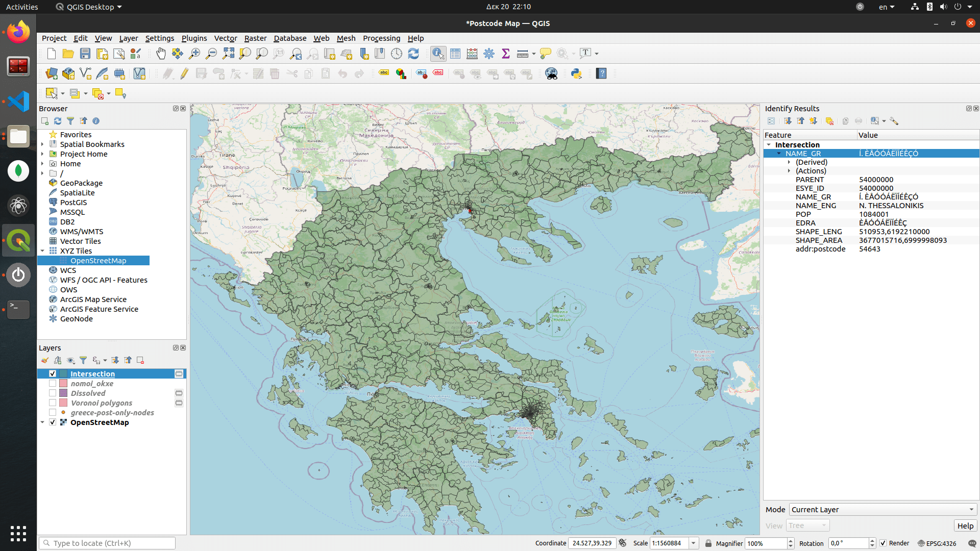
Task: Click the Zoom Full extent icon
Action: pos(229,54)
